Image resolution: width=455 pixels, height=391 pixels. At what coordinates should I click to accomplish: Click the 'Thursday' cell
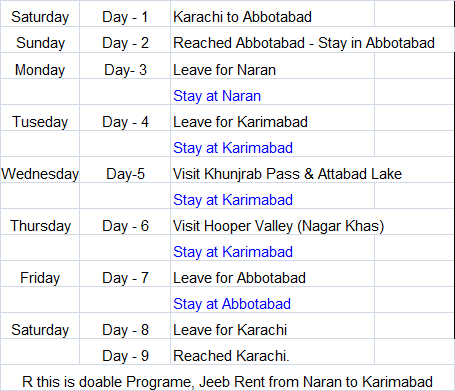[x=40, y=226]
